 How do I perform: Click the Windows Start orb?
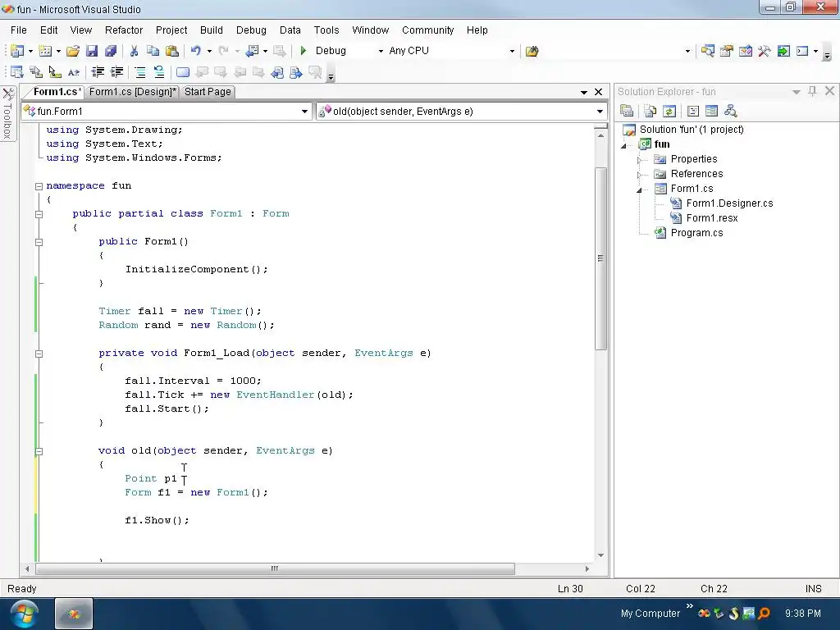[x=24, y=614]
